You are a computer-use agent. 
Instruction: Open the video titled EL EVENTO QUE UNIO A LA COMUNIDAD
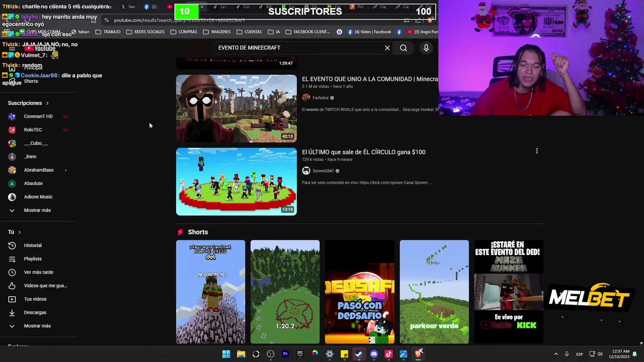pos(370,79)
